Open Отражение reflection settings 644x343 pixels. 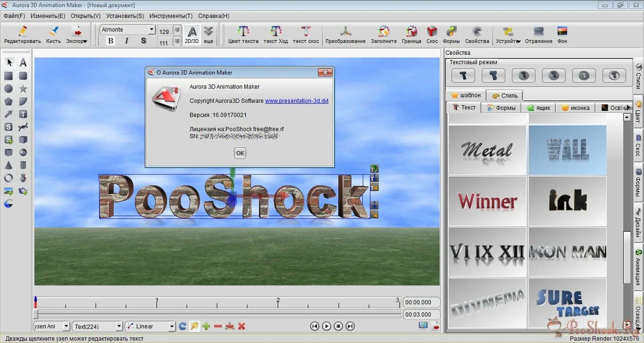point(538,35)
